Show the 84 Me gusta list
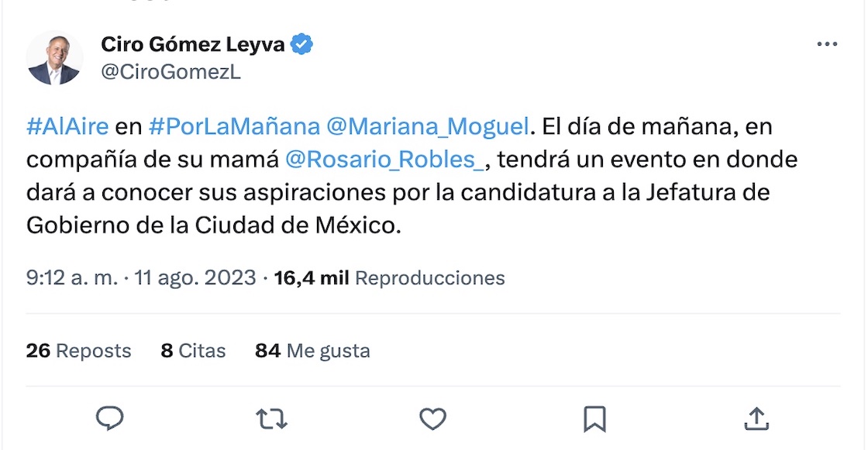868x450 pixels. click(312, 351)
